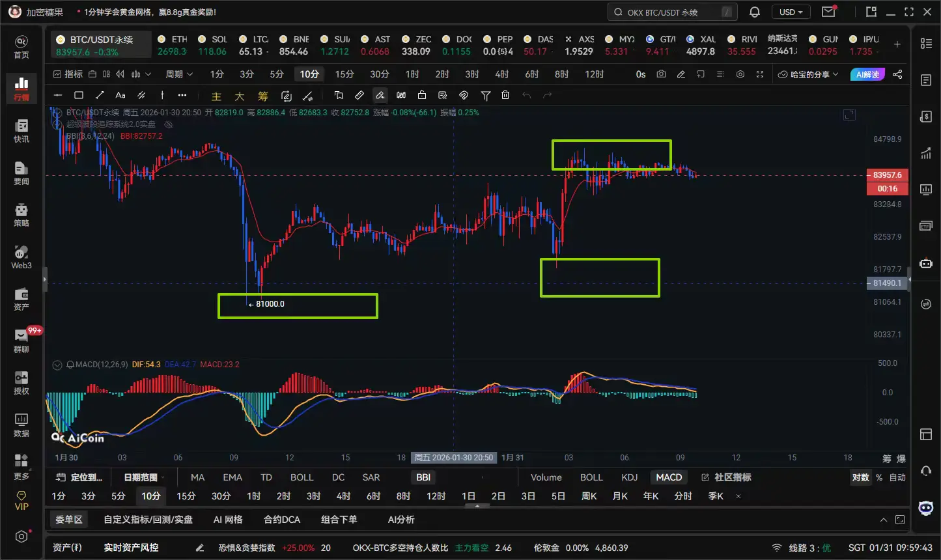941x560 pixels.
Task: Select the ETH ticker tab
Action: [x=172, y=45]
